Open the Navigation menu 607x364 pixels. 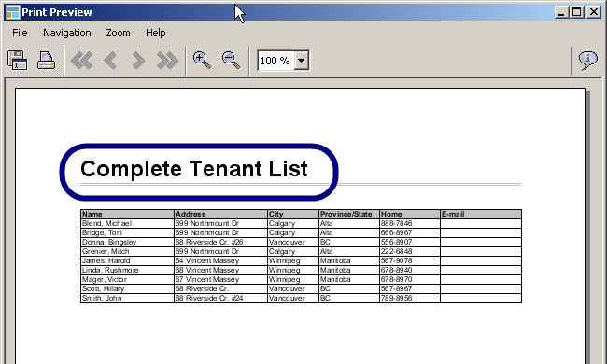67,33
